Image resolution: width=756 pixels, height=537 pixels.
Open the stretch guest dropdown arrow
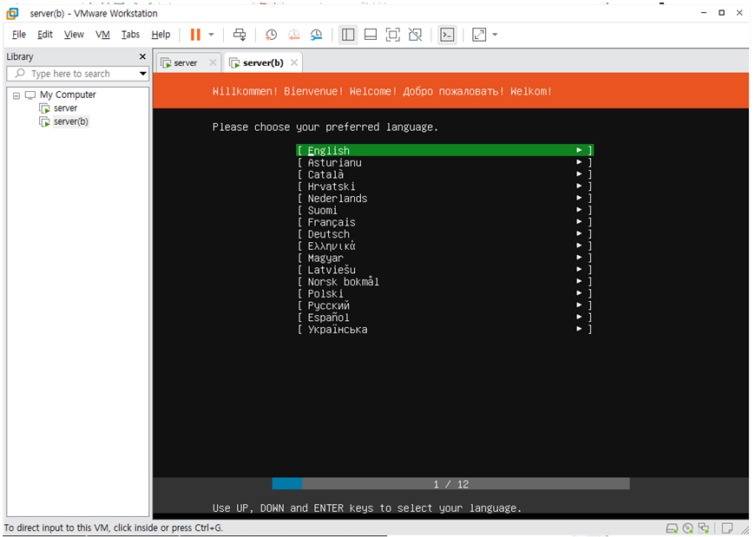(x=495, y=34)
